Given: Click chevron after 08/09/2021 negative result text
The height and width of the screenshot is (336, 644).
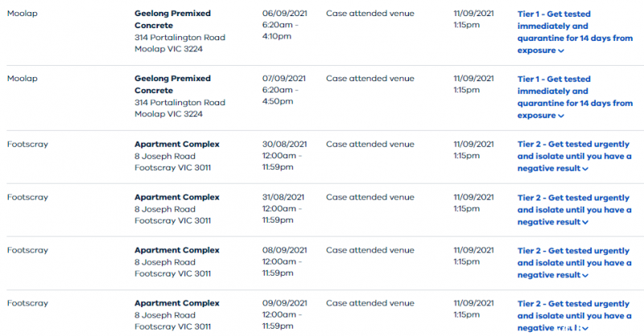Looking at the screenshot, I should tap(585, 275).
